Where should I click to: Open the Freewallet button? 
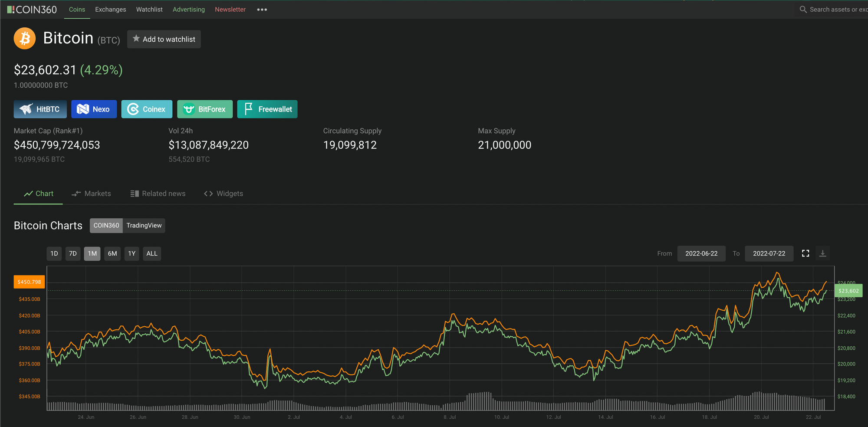click(x=267, y=109)
